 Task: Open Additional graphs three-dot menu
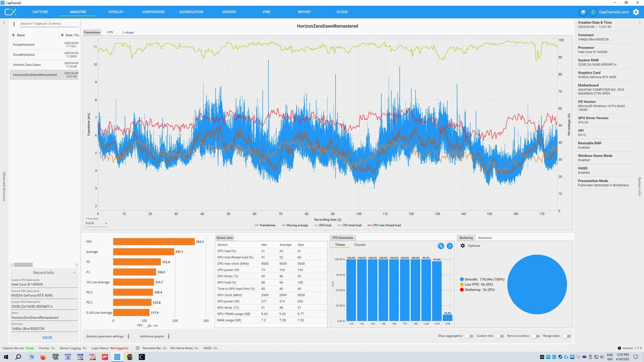[169, 336]
